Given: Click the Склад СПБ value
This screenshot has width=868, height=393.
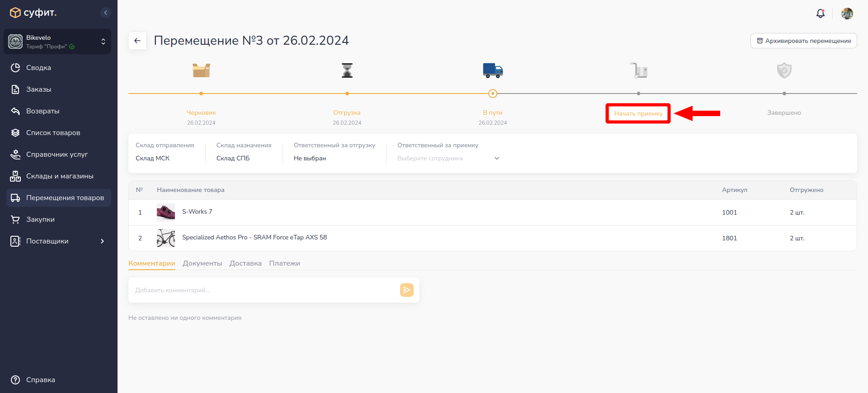Looking at the screenshot, I should 233,159.
